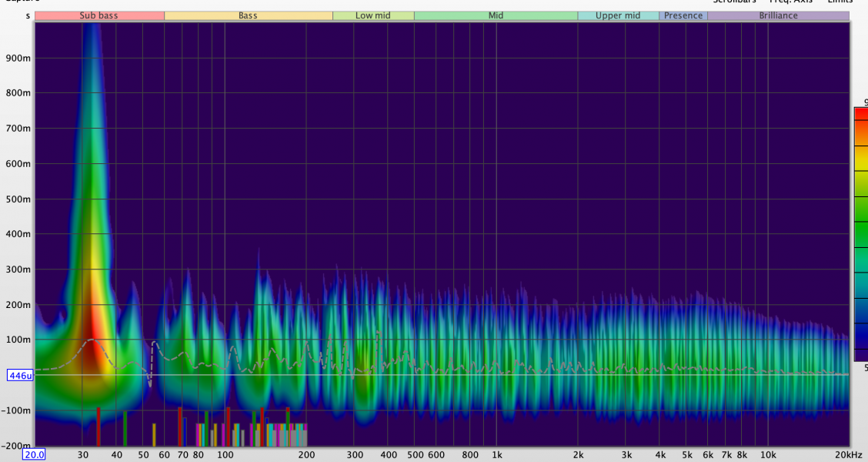
Task: Click the 100m time axis label
Action: (18, 340)
